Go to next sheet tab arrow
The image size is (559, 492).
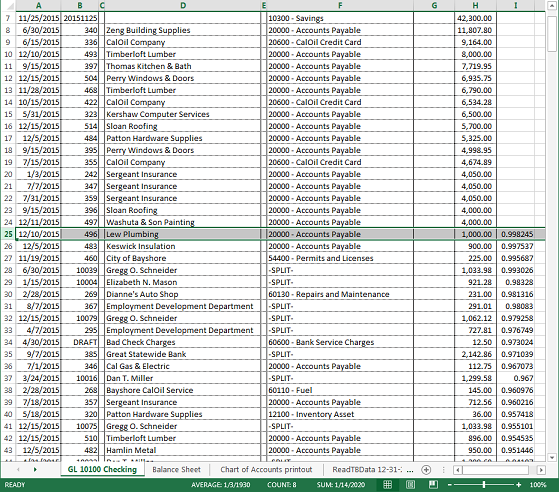(35, 470)
